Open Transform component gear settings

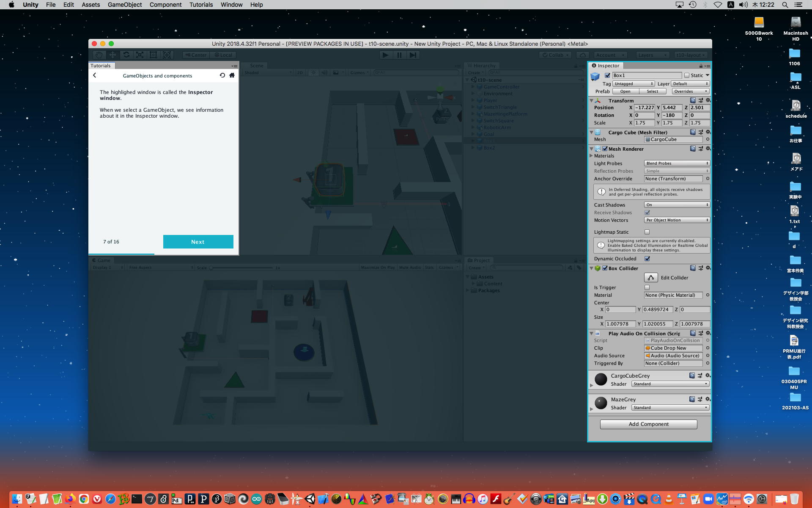click(x=708, y=100)
